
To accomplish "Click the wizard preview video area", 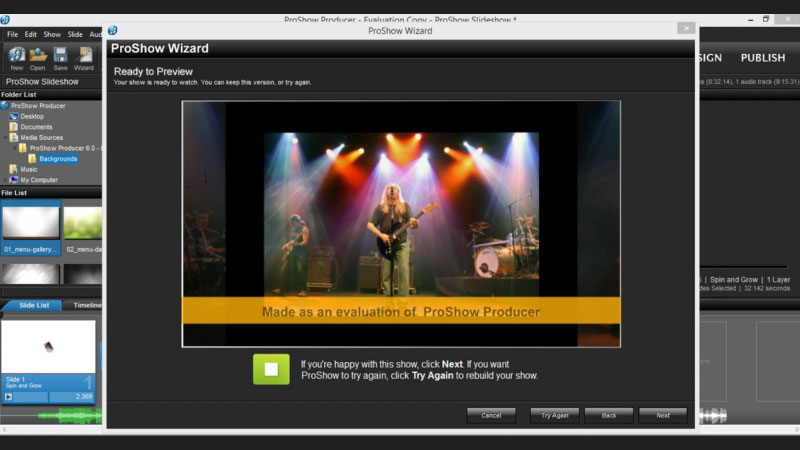I will tap(401, 224).
